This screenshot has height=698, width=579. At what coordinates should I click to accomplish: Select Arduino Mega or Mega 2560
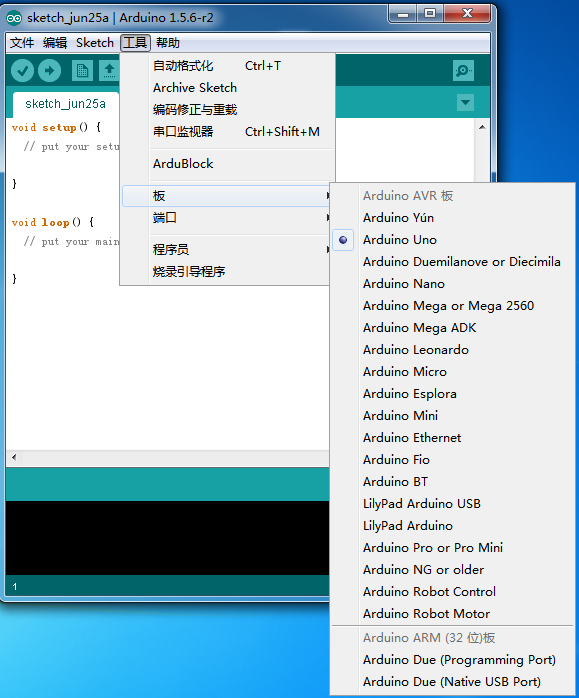click(453, 306)
